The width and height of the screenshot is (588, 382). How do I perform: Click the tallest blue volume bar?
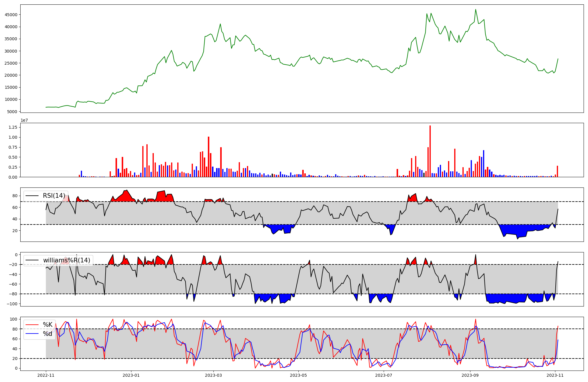[x=484, y=163]
